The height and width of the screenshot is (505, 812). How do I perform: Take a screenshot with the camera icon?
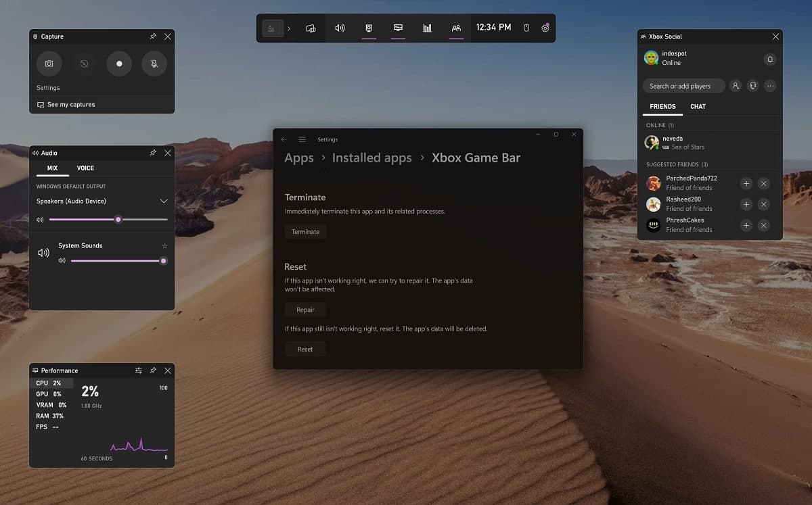(49, 64)
